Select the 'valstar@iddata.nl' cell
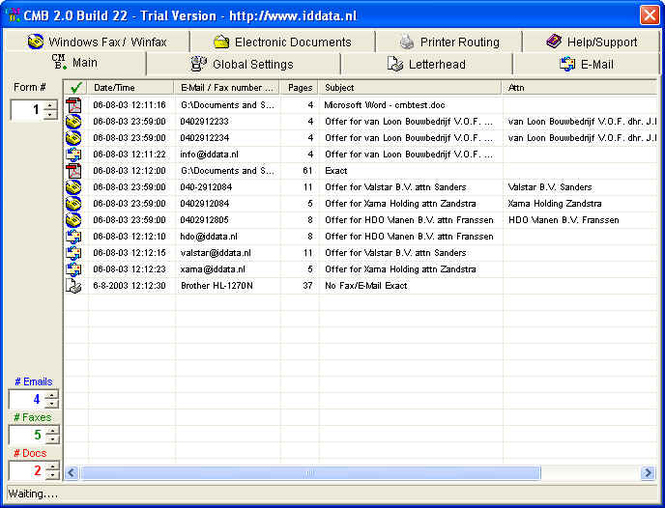Image resolution: width=665 pixels, height=508 pixels. [215, 253]
